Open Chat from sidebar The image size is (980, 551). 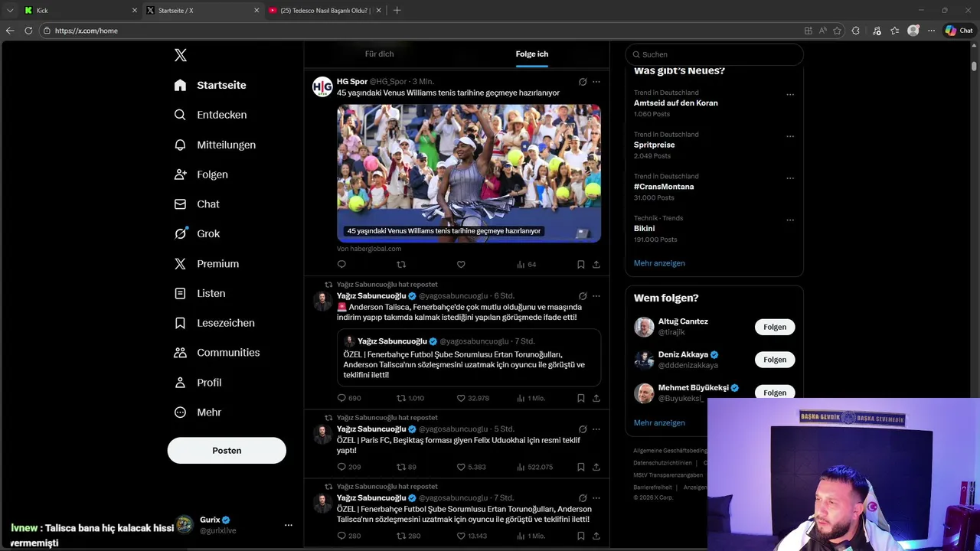pos(197,204)
